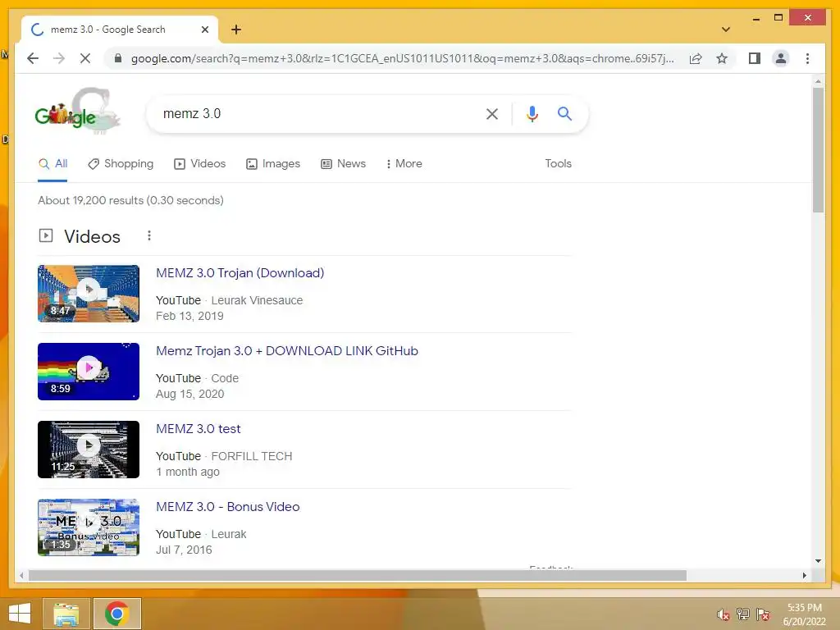Viewport: 840px width, 630px height.
Task: Open Memz Trojan 3.0 + DOWNLOAD LINK GitHub
Action: [286, 351]
